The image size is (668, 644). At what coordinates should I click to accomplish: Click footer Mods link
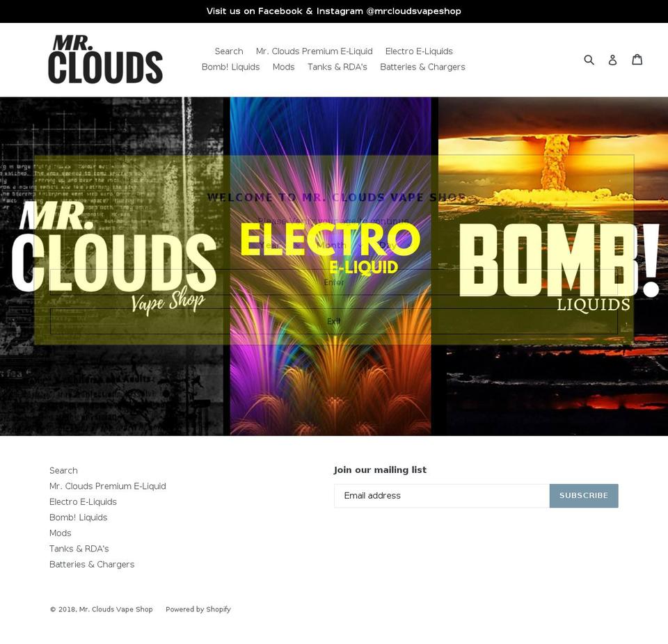click(60, 533)
